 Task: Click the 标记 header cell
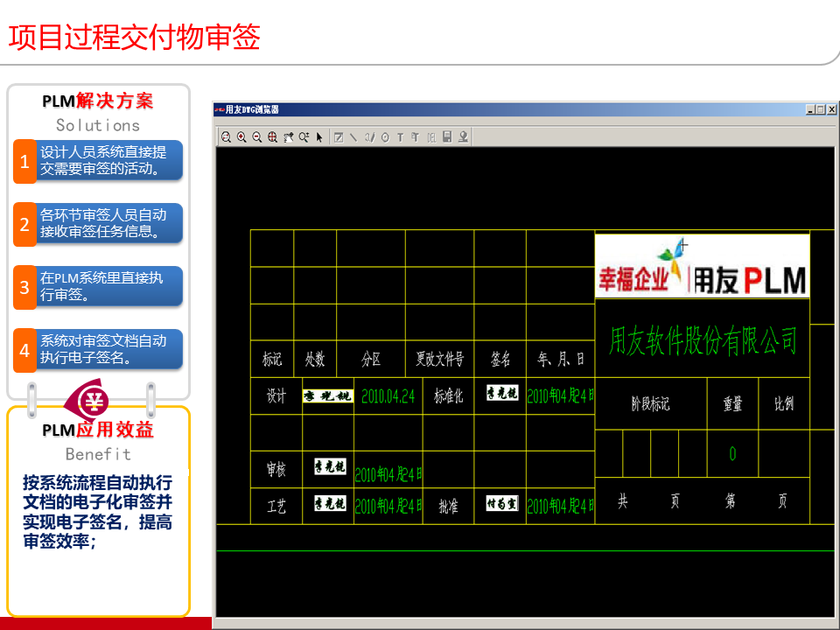coord(272,359)
